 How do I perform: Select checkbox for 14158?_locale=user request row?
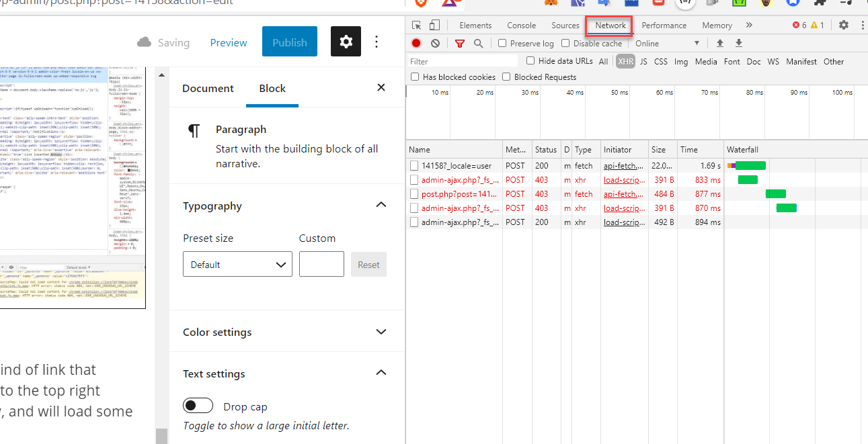[x=414, y=165]
